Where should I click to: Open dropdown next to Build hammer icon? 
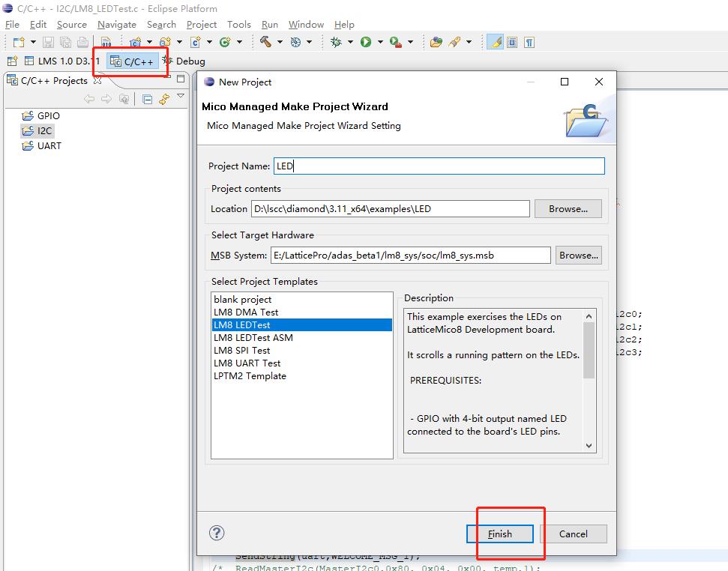pyautogui.click(x=280, y=42)
